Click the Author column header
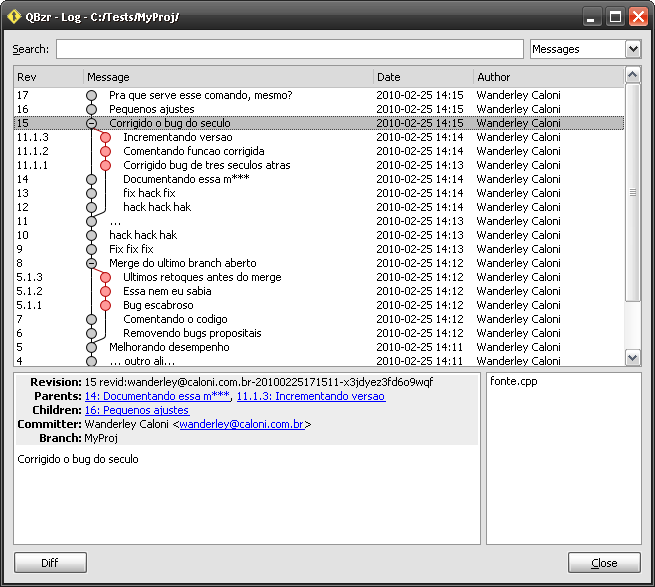Image resolution: width=655 pixels, height=587 pixels. [x=547, y=77]
